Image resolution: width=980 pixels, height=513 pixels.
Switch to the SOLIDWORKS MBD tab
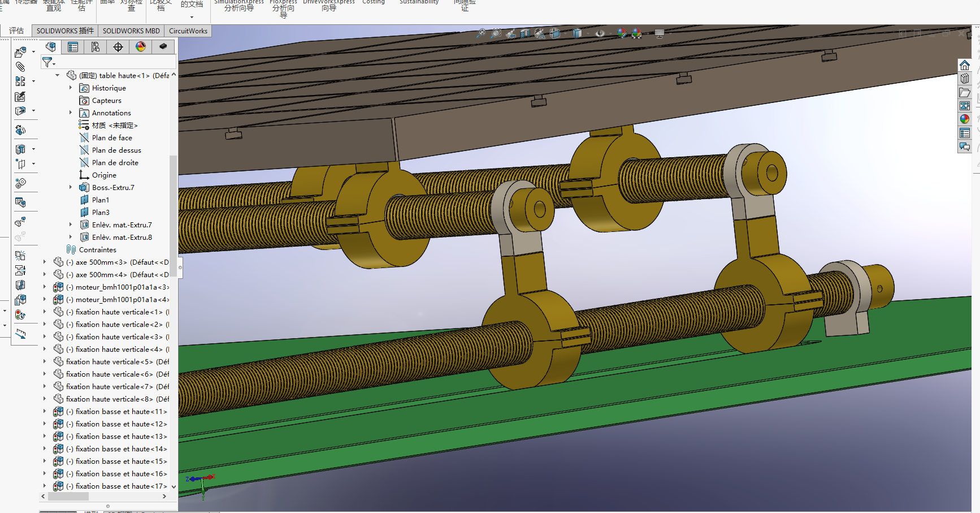[131, 31]
